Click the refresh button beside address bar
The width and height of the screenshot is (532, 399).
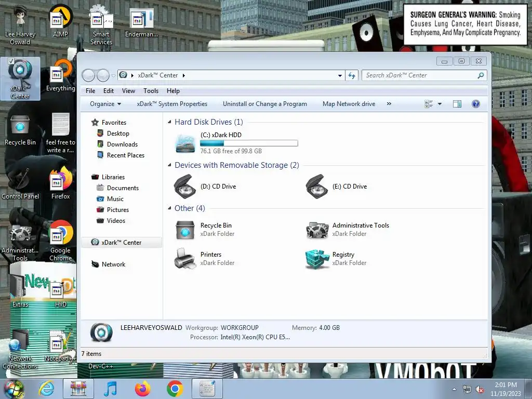point(352,75)
